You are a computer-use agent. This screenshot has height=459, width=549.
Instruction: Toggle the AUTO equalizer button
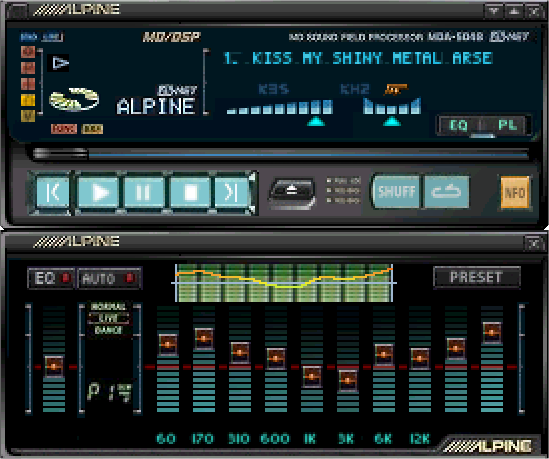(x=109, y=278)
